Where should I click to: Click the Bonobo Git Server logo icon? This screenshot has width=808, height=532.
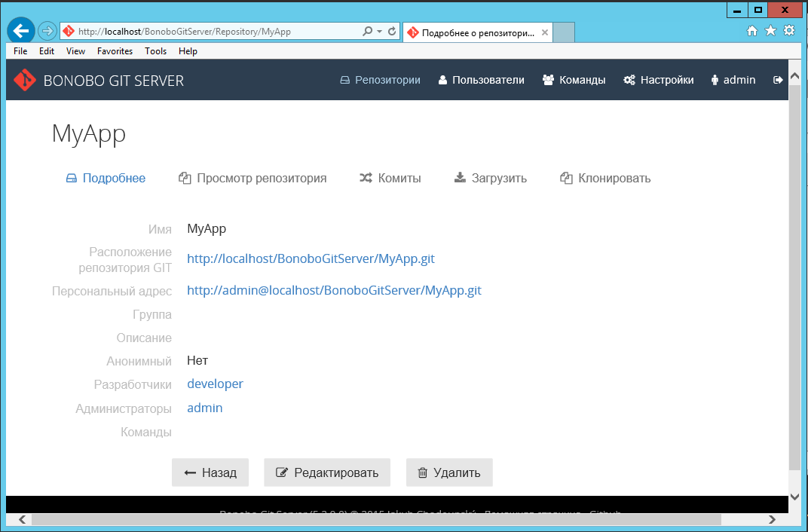(x=25, y=80)
